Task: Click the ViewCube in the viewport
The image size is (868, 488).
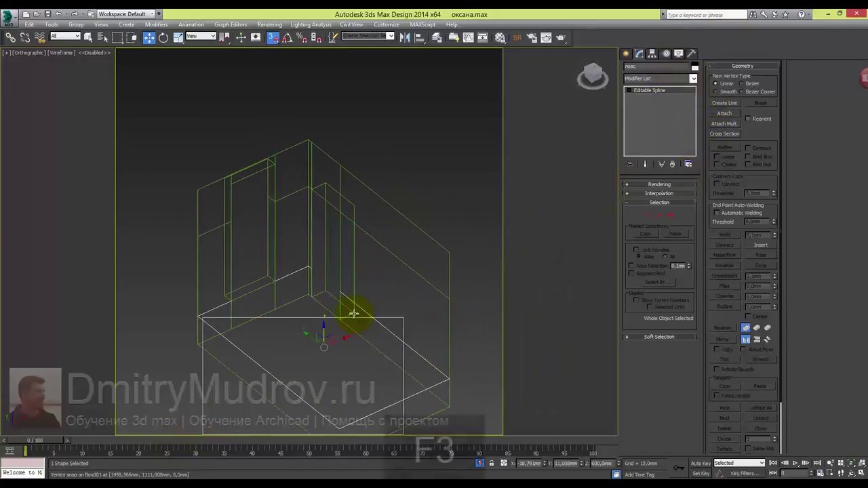Action: pos(593,76)
